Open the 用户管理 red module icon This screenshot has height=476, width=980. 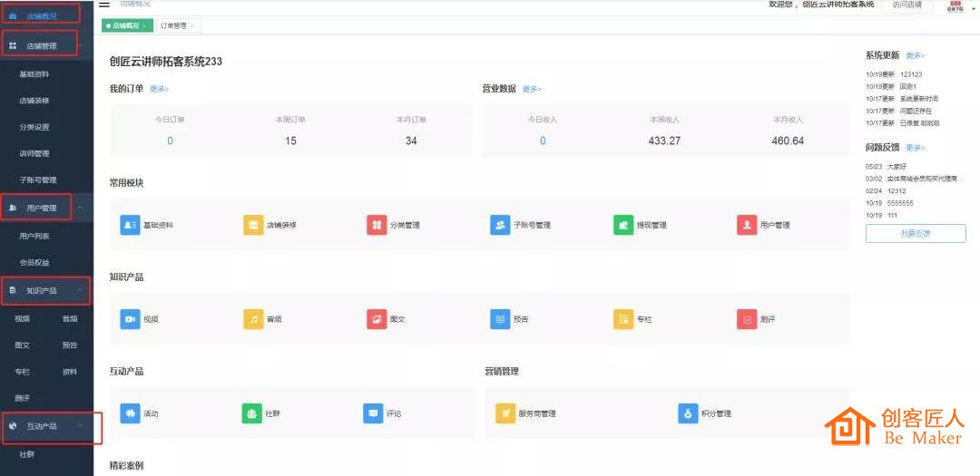pos(747,225)
